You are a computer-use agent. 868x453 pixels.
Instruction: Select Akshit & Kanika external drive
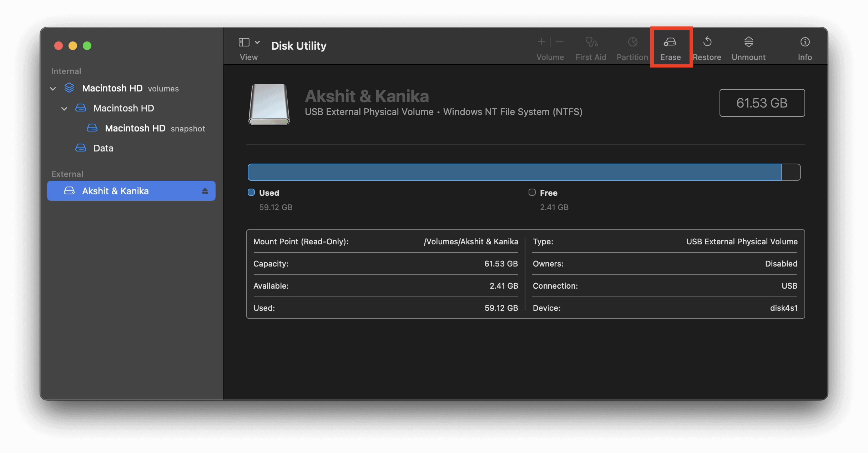click(x=115, y=191)
